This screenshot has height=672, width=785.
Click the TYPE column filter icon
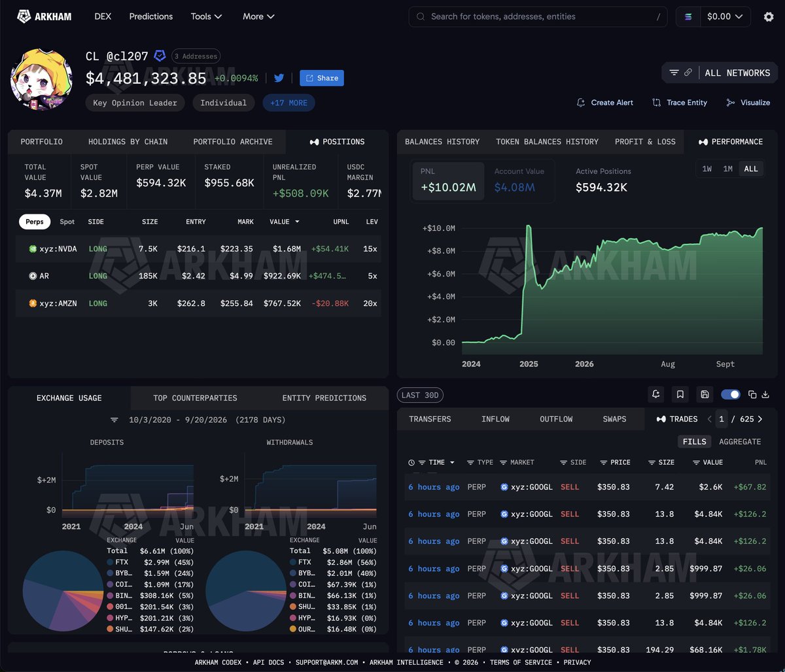click(x=470, y=462)
